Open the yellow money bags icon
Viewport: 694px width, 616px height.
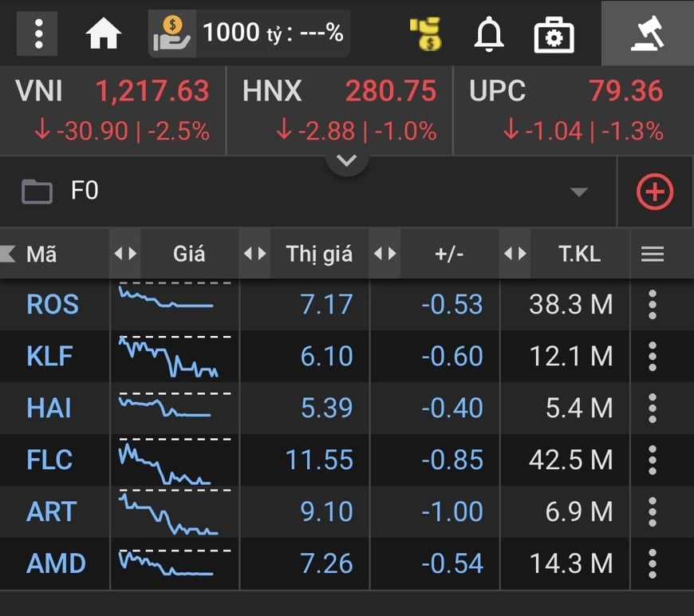426,34
